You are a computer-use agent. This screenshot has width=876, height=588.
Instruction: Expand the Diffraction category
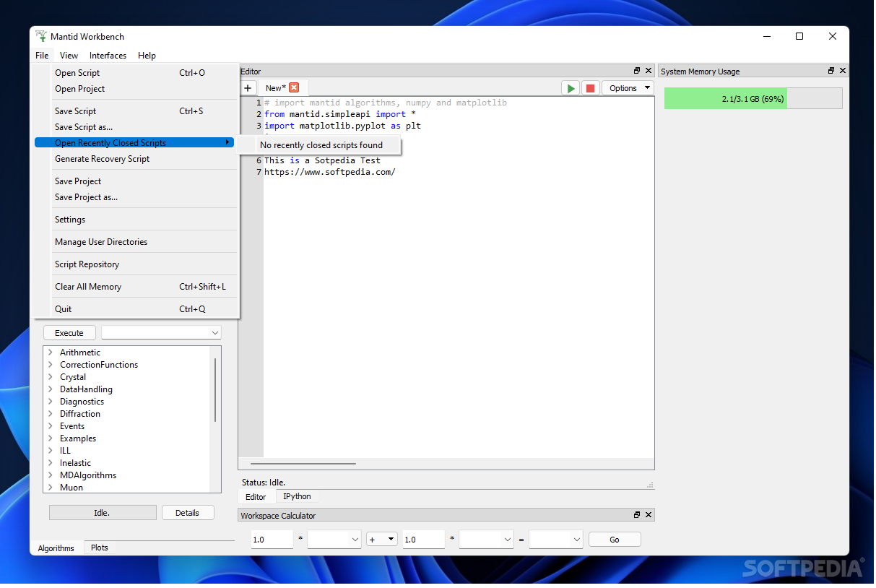click(x=50, y=414)
